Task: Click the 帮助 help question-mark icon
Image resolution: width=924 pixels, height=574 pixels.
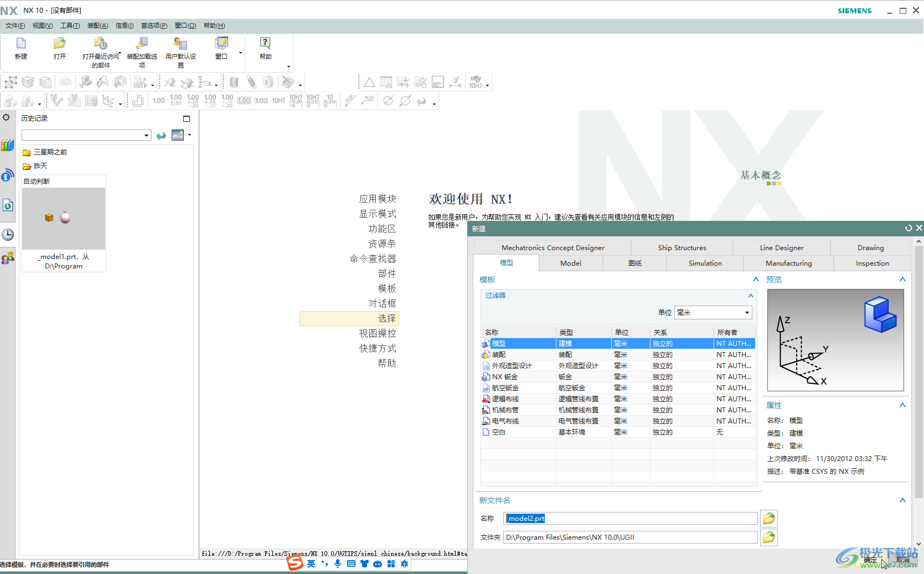Action: pyautogui.click(x=265, y=44)
